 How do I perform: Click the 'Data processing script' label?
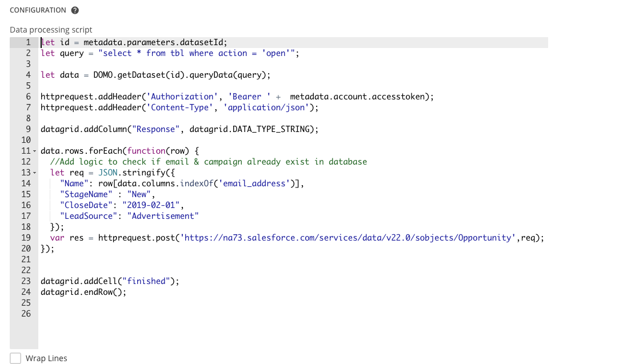51,30
